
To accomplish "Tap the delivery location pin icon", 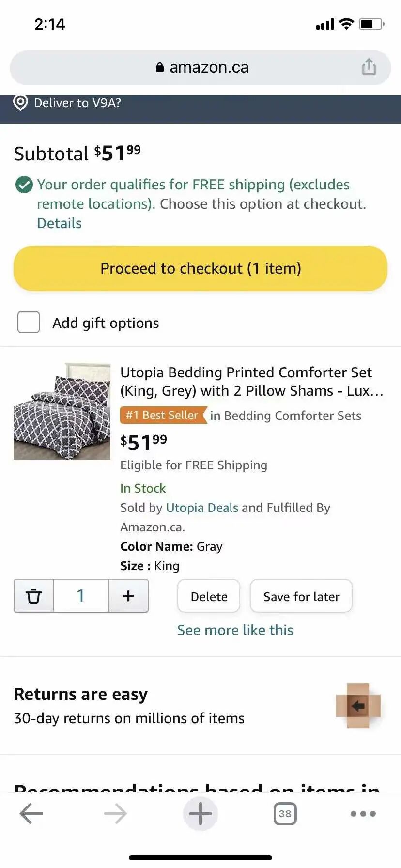I will [20, 103].
